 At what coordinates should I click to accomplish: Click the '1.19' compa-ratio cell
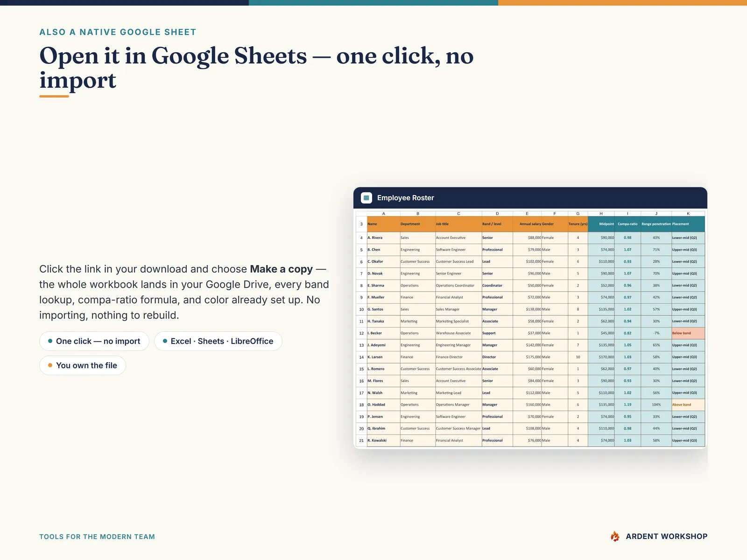point(627,405)
